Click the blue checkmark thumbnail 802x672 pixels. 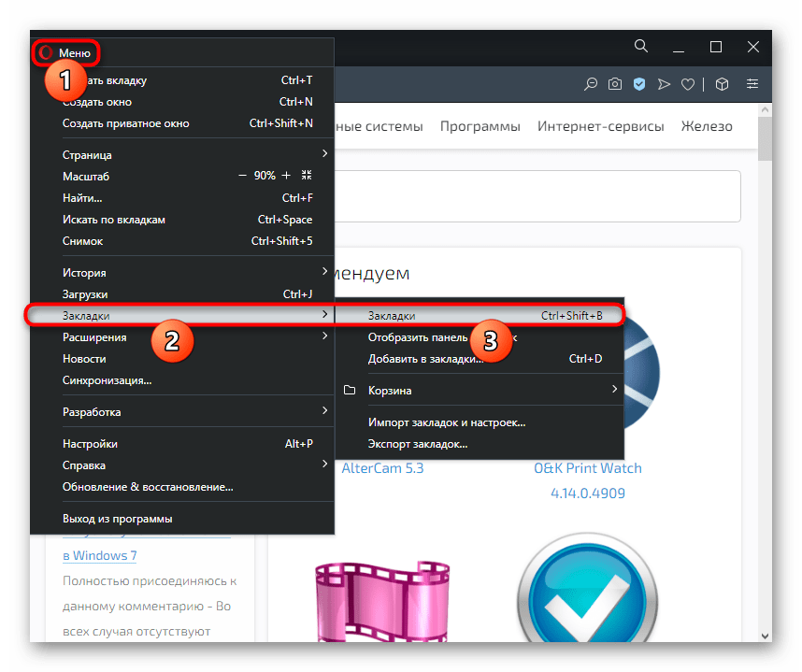(x=587, y=588)
